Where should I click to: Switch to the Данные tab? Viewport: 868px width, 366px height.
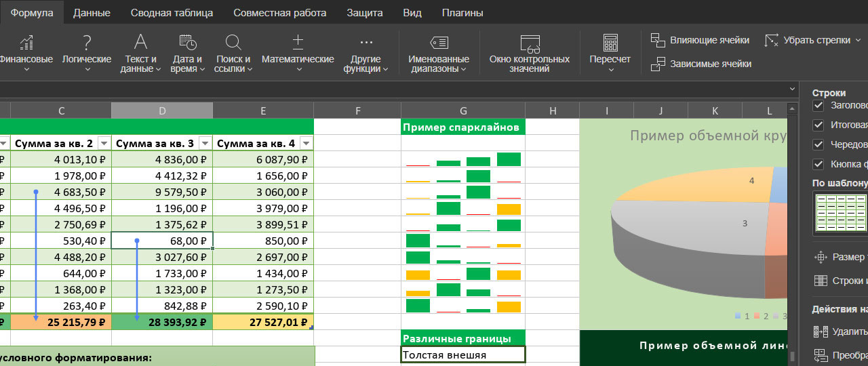(92, 13)
